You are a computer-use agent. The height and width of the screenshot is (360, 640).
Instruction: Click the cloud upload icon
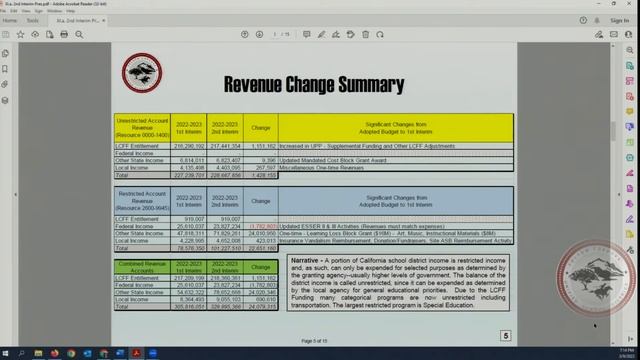tap(35, 35)
